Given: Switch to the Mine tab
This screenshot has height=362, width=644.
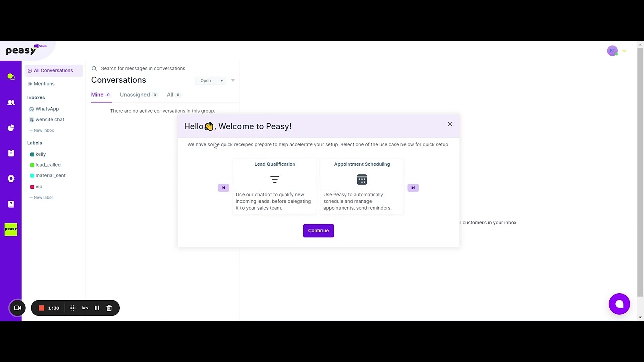Looking at the screenshot, I should tap(101, 95).
